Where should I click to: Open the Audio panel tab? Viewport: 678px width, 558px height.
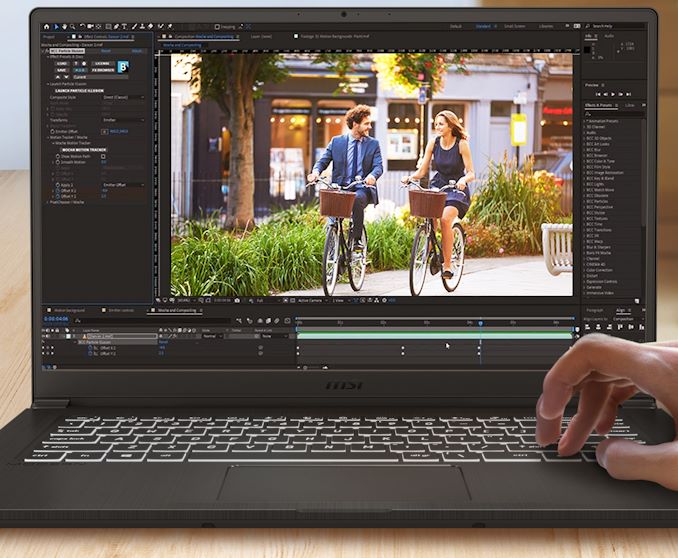(610, 36)
